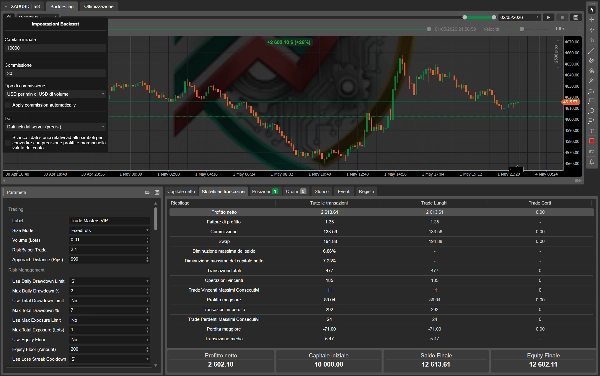Click the end handle of the date range slider

coord(494,17)
